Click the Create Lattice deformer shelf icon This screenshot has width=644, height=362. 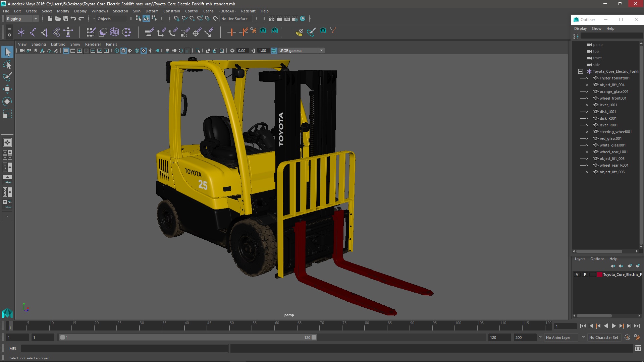tap(114, 32)
